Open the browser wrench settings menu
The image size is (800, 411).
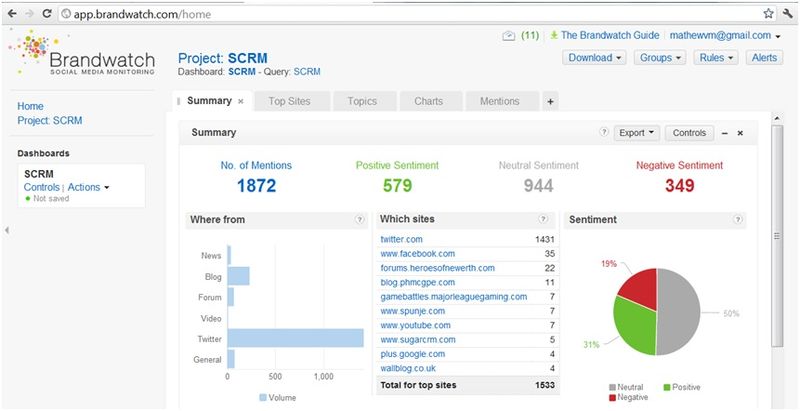(788, 14)
